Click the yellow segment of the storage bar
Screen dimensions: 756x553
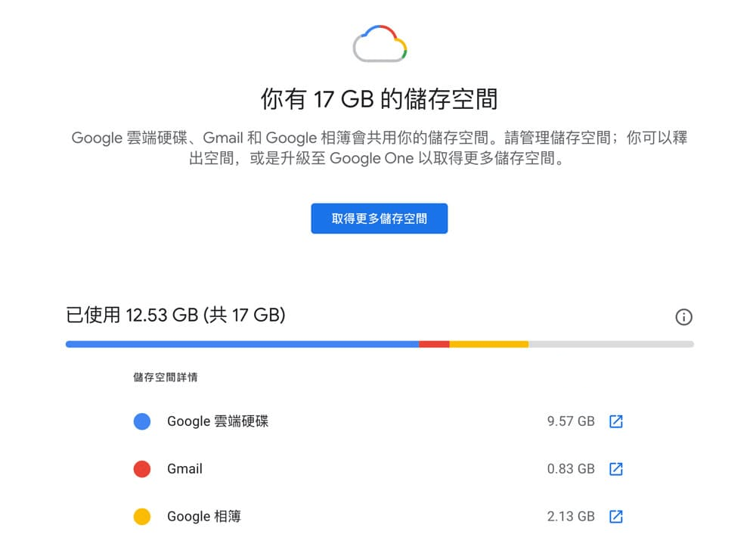pyautogui.click(x=490, y=343)
